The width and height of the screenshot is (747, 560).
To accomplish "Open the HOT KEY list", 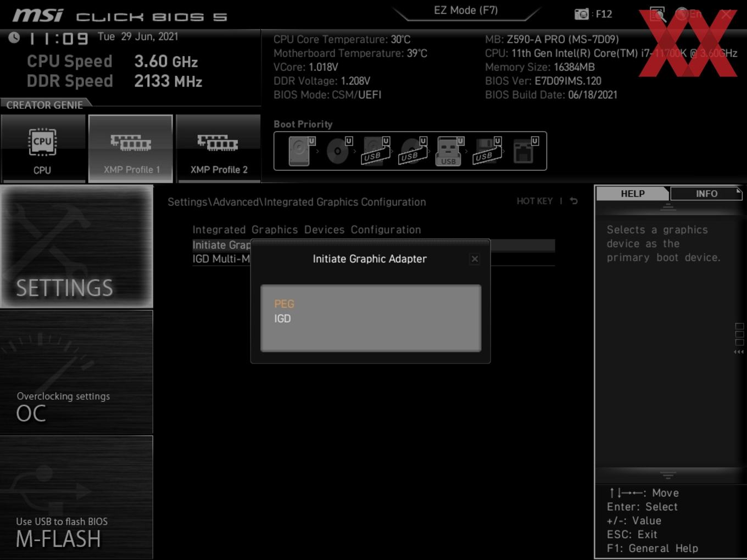I will [x=534, y=201].
